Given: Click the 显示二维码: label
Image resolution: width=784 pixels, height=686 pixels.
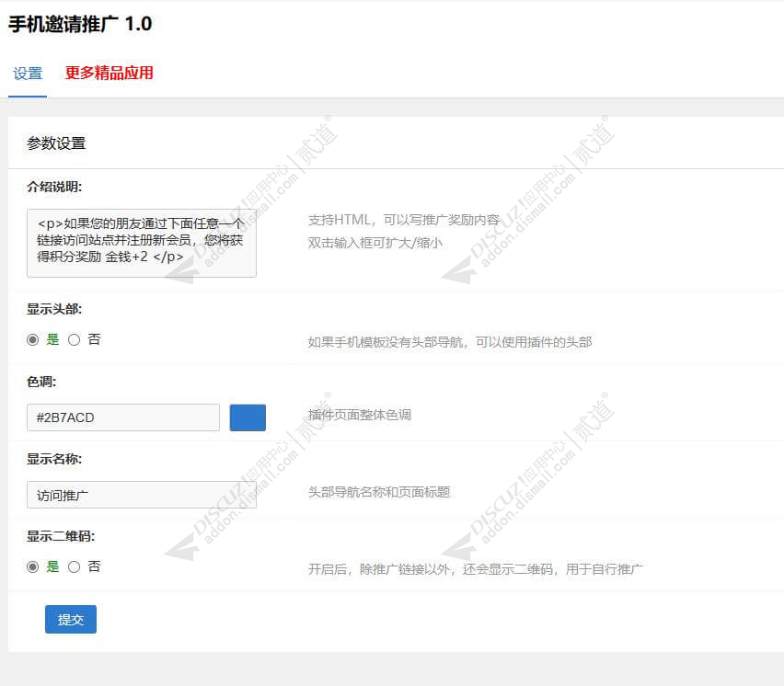Looking at the screenshot, I should [x=61, y=536].
